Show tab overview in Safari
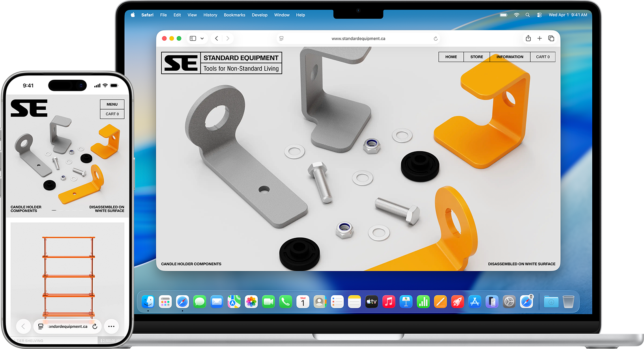This screenshot has height=349, width=644. [551, 38]
